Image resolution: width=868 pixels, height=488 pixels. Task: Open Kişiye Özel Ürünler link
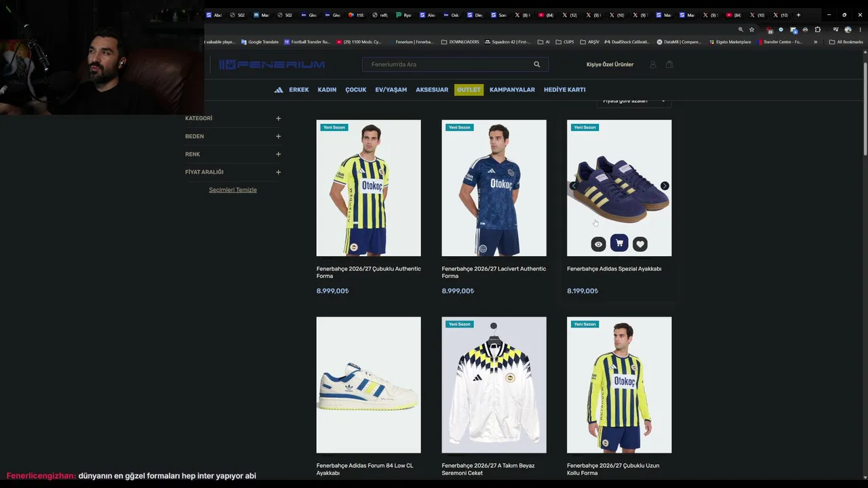coord(610,64)
